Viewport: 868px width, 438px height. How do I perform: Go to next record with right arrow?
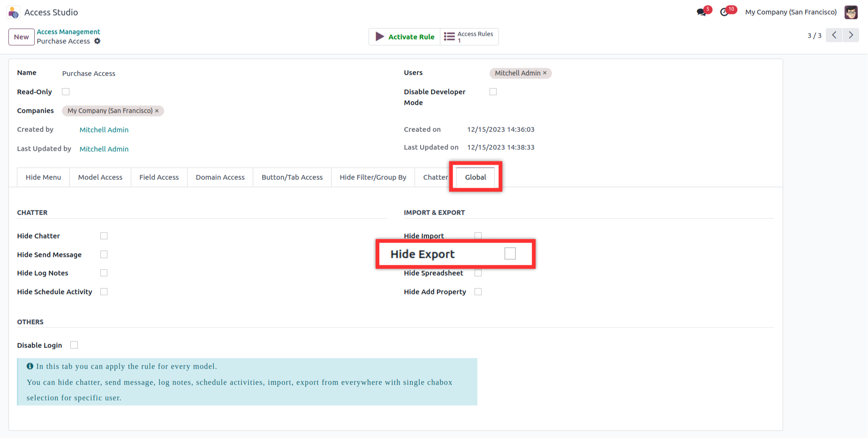pyautogui.click(x=851, y=35)
